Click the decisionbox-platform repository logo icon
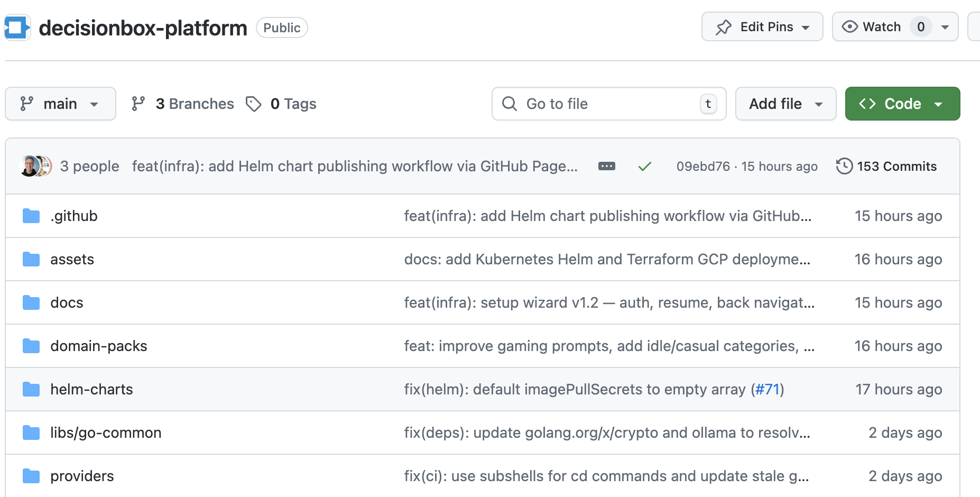This screenshot has width=980, height=497. [x=17, y=28]
